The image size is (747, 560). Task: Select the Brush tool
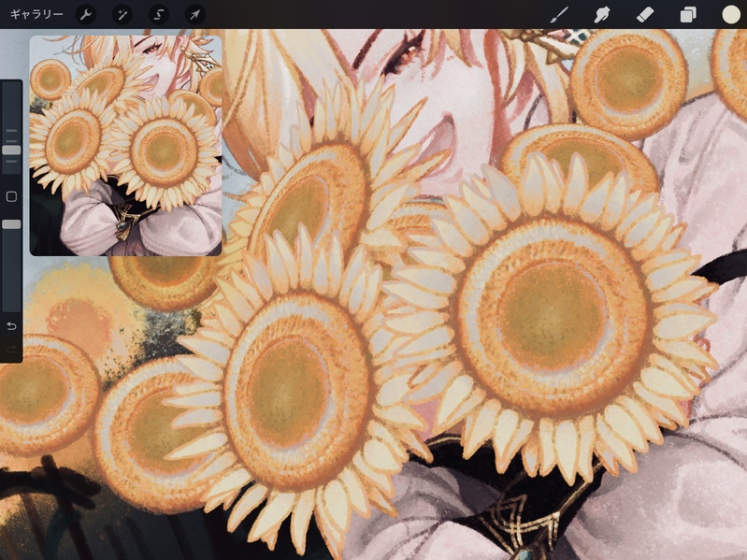pos(559,15)
